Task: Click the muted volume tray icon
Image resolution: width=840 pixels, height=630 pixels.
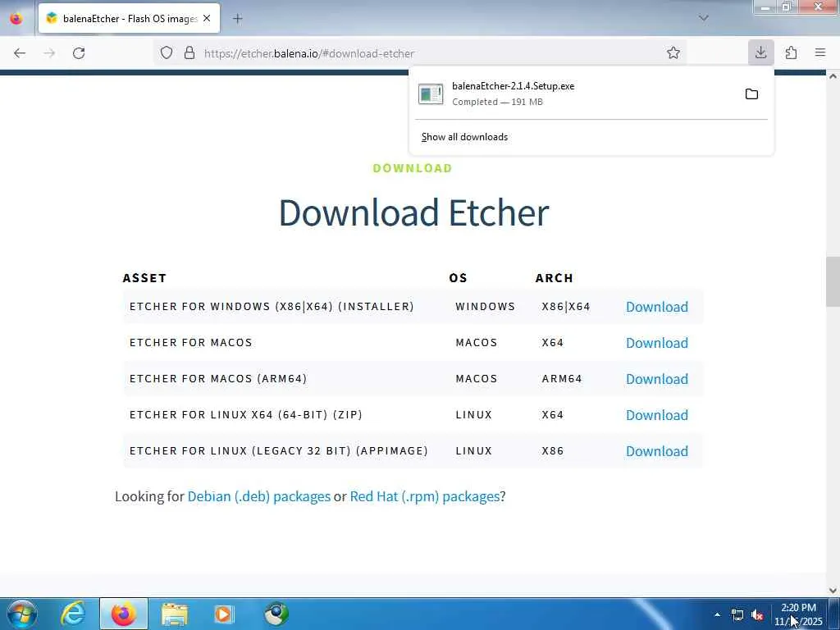Action: [757, 615]
